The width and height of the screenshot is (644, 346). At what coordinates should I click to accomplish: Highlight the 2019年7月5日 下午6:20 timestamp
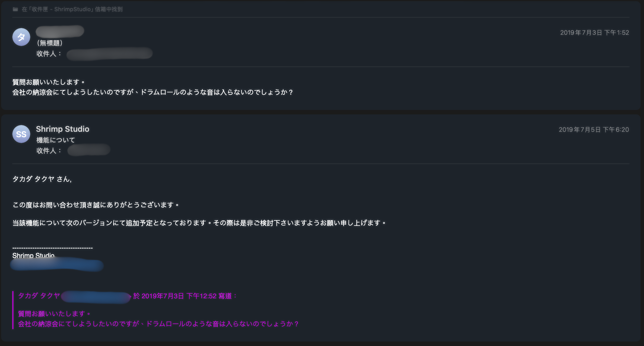[595, 130]
